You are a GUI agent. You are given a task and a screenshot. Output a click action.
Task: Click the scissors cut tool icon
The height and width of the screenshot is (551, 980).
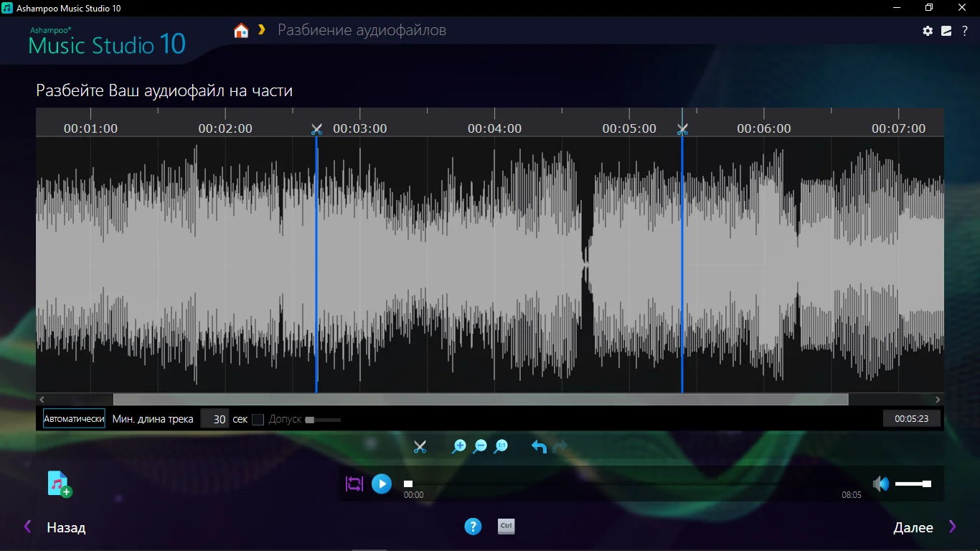420,446
